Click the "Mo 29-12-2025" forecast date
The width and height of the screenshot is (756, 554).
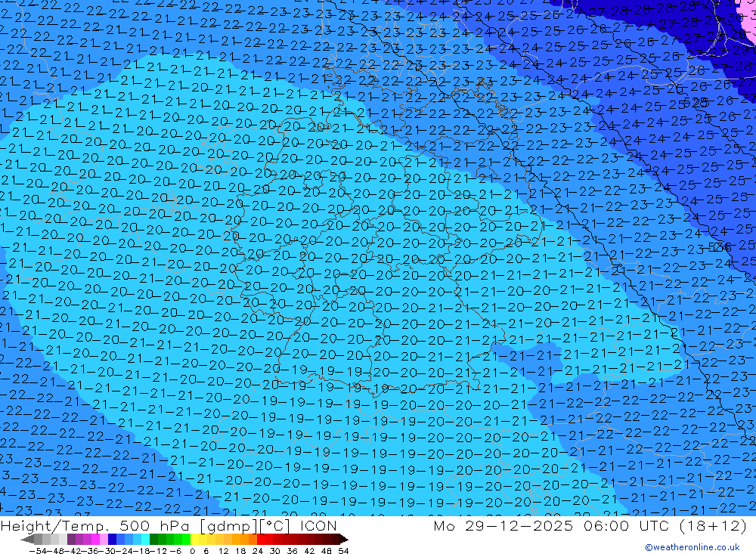[x=503, y=525]
